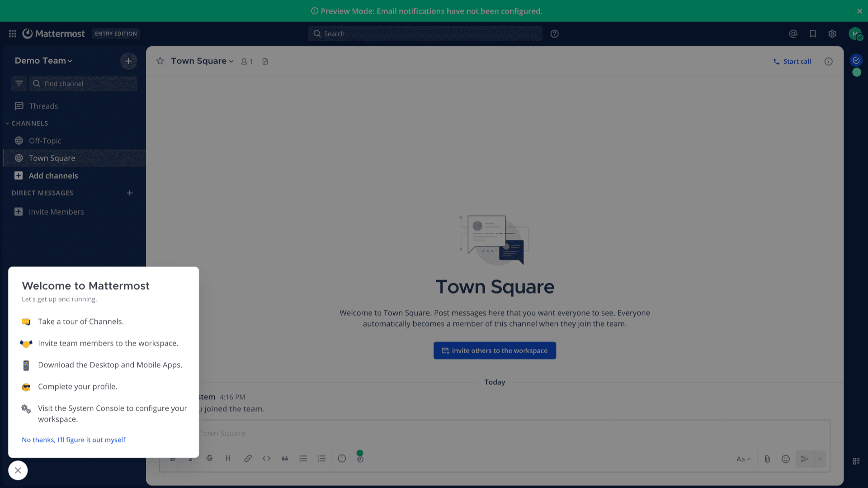Image resolution: width=868 pixels, height=488 pixels.
Task: Open the help question mark icon
Action: (x=554, y=33)
